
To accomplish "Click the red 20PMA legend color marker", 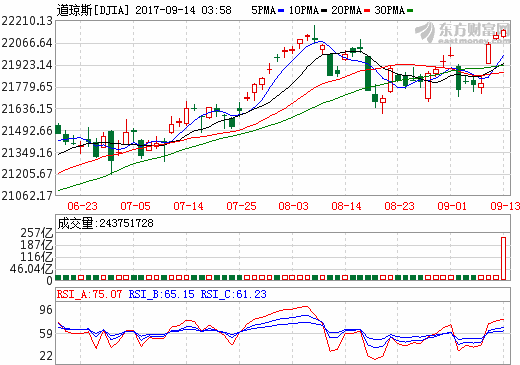I will coord(367,11).
